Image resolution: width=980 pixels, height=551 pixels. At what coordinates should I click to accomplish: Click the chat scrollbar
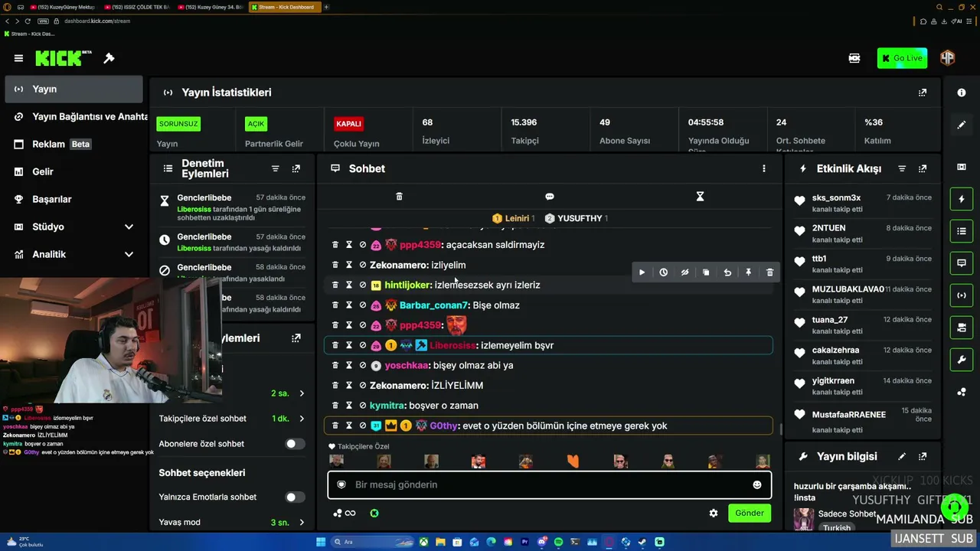tap(781, 429)
